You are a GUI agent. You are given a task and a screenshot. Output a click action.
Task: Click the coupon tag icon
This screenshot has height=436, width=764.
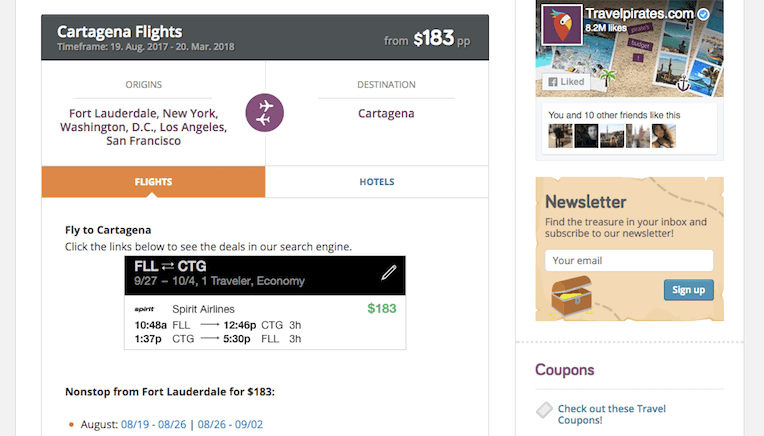tap(544, 410)
